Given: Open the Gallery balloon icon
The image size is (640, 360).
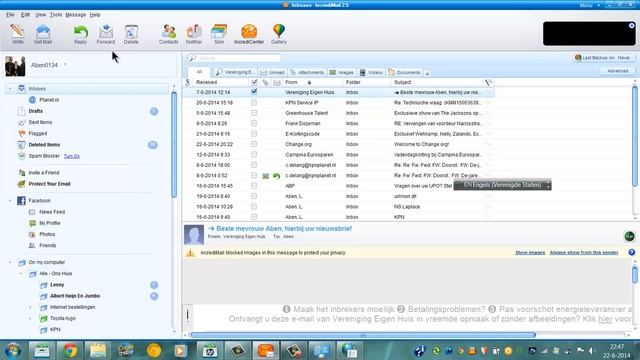Looking at the screenshot, I should click(x=279, y=33).
